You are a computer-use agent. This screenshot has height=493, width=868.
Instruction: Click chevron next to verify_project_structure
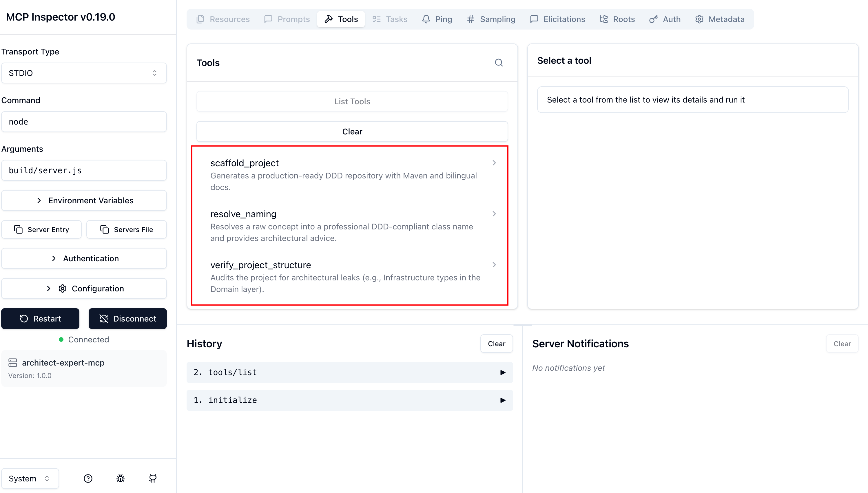494,265
